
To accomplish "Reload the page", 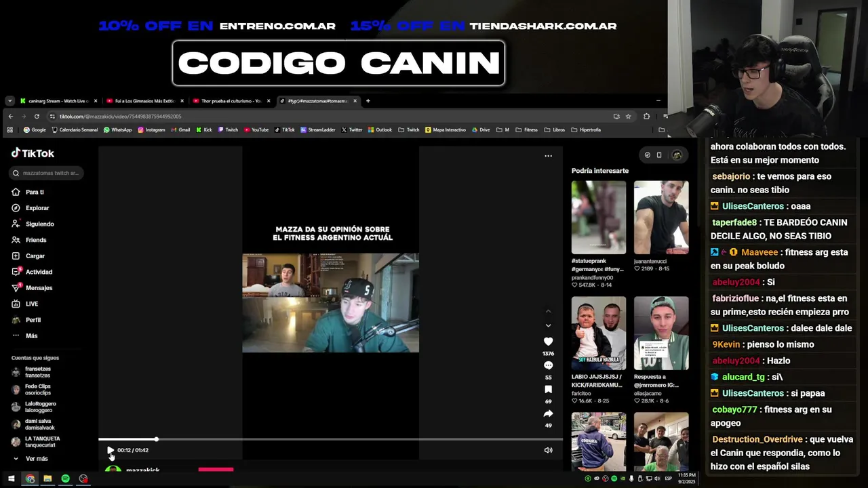I will [x=37, y=117].
